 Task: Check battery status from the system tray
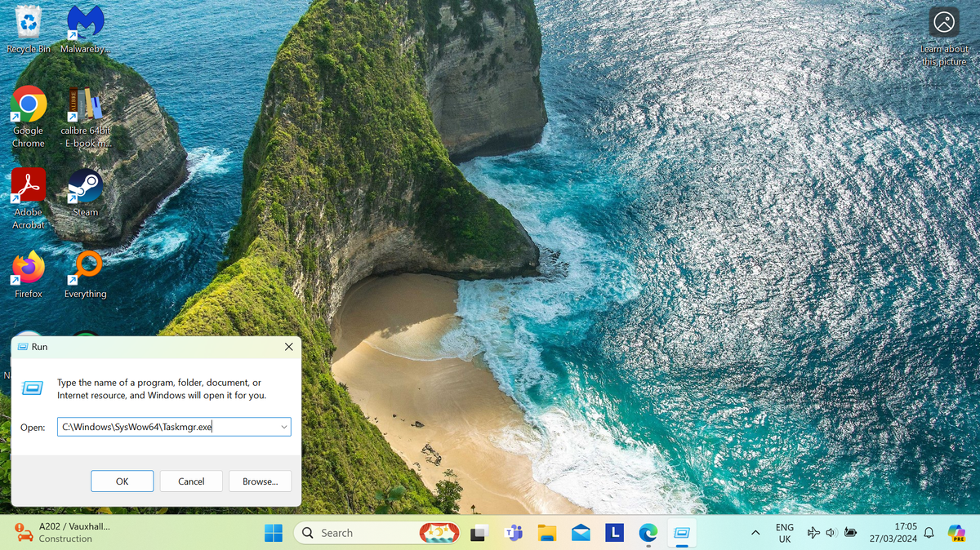click(x=850, y=532)
